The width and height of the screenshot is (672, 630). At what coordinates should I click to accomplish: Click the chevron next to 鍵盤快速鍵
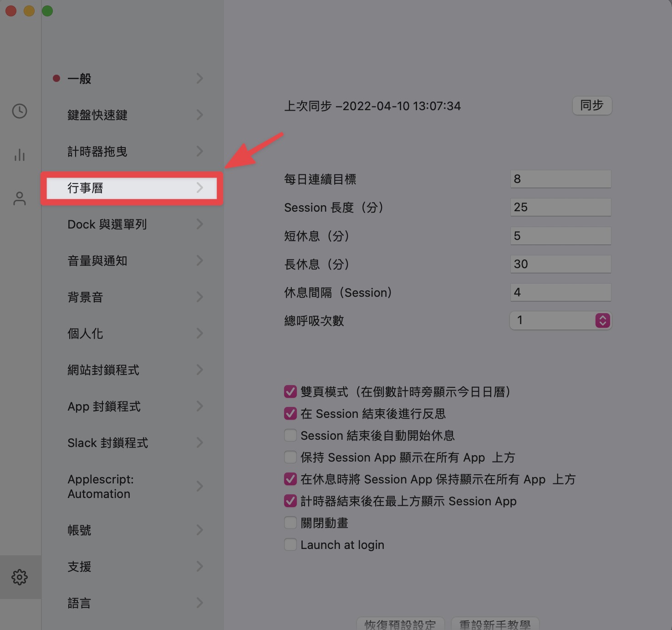point(200,115)
